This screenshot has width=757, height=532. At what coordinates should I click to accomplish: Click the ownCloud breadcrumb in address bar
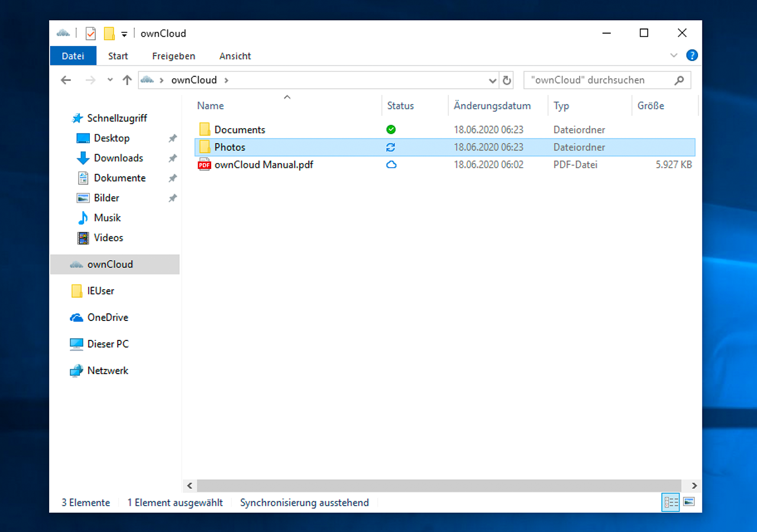(x=194, y=80)
